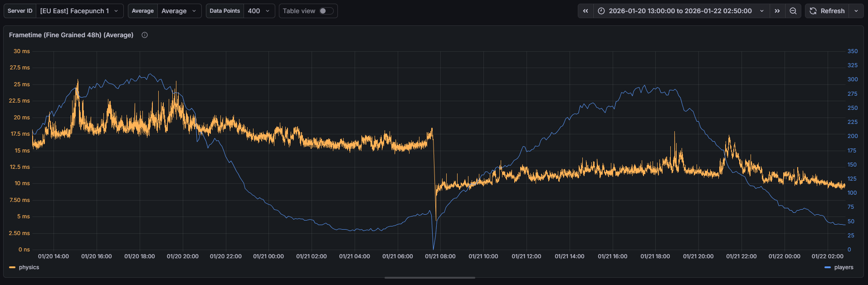Toggle physics series in the legend
Viewport: 868px width, 285px height.
tap(29, 267)
